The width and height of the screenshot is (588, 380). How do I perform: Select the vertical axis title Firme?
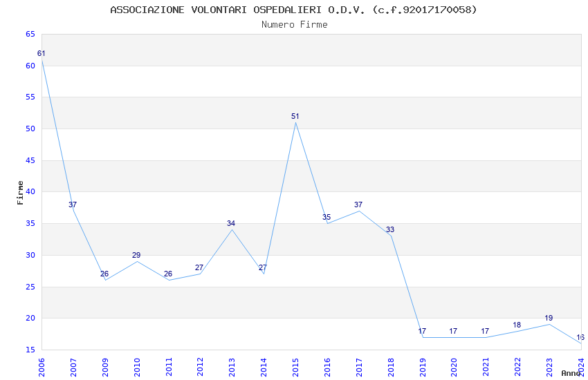pyautogui.click(x=20, y=193)
